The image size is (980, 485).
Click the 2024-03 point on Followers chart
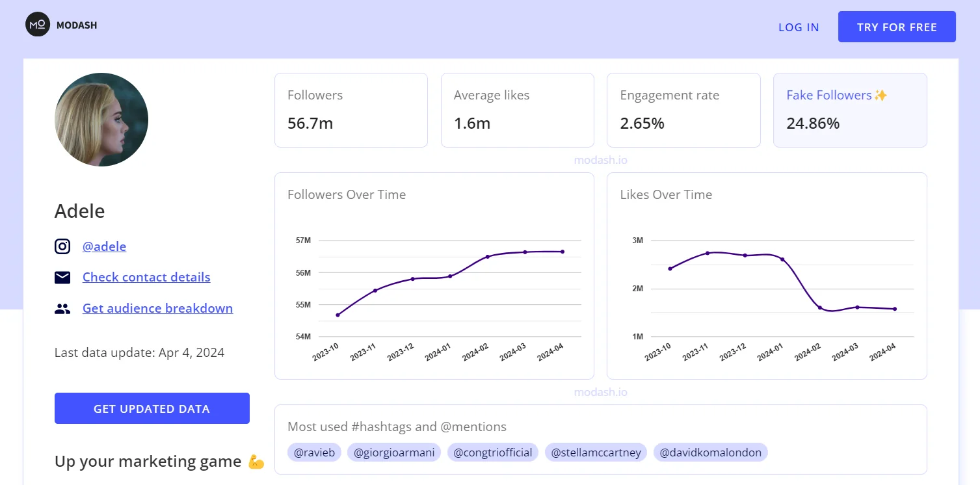tap(525, 252)
